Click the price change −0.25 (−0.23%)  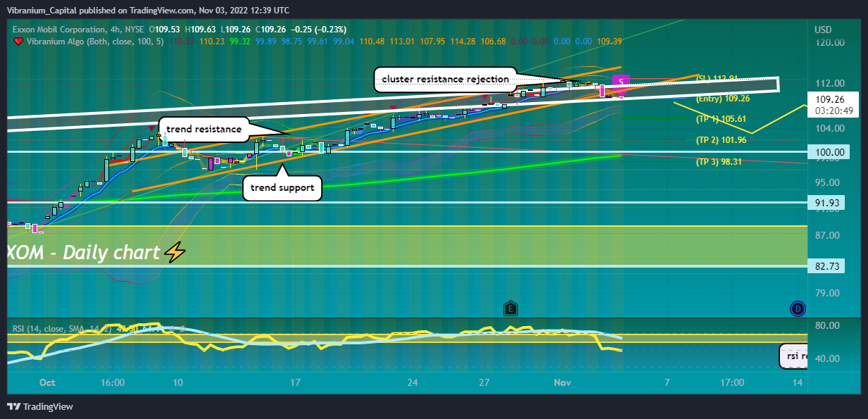[x=320, y=30]
